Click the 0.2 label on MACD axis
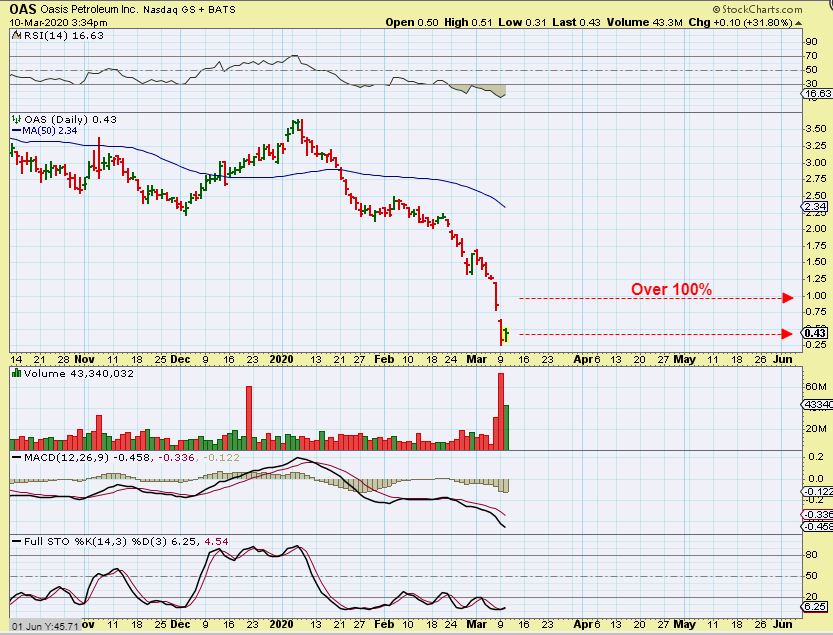833x635 pixels. [x=817, y=457]
